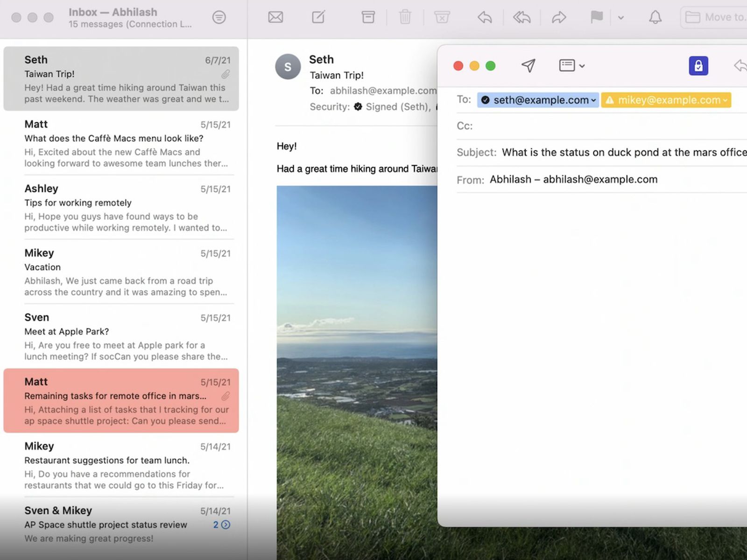Toggle encryption lock on the message
Image resolution: width=747 pixels, height=560 pixels.
(698, 66)
